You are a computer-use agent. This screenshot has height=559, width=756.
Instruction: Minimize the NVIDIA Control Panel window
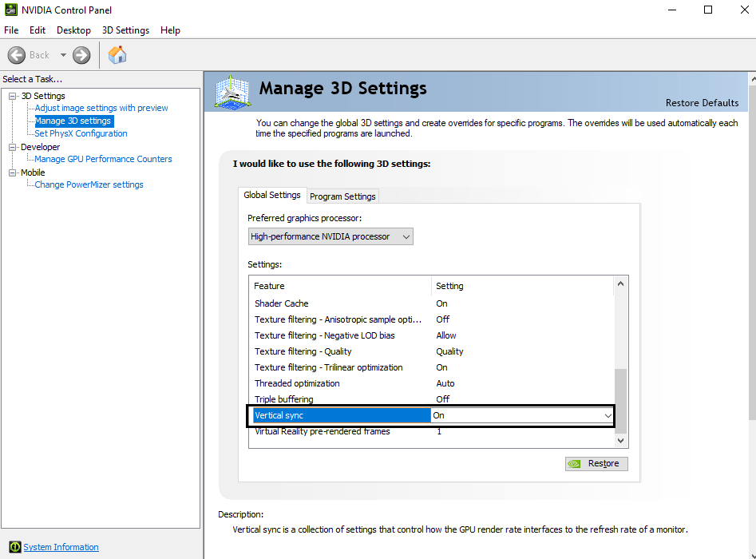(672, 10)
